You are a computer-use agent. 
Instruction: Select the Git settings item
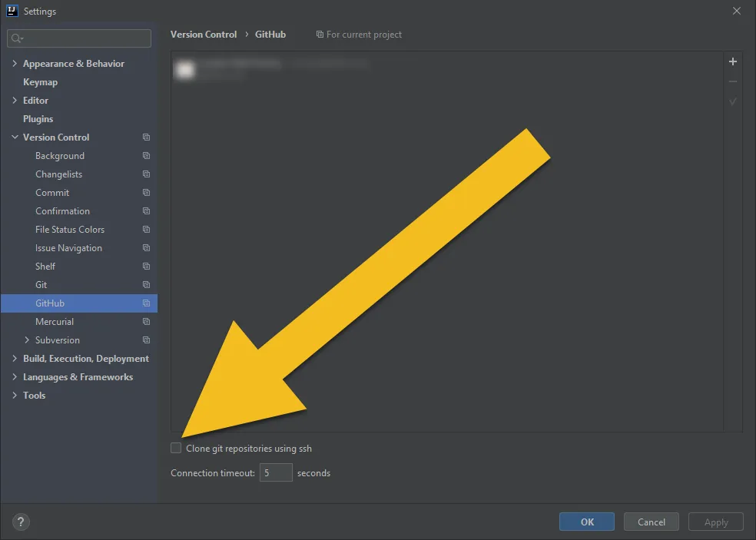(41, 285)
